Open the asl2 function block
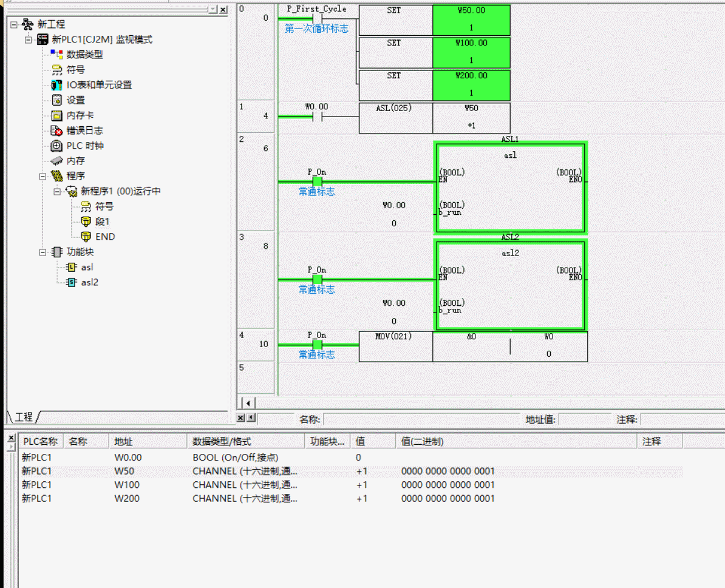The height and width of the screenshot is (588, 725). coord(89,282)
